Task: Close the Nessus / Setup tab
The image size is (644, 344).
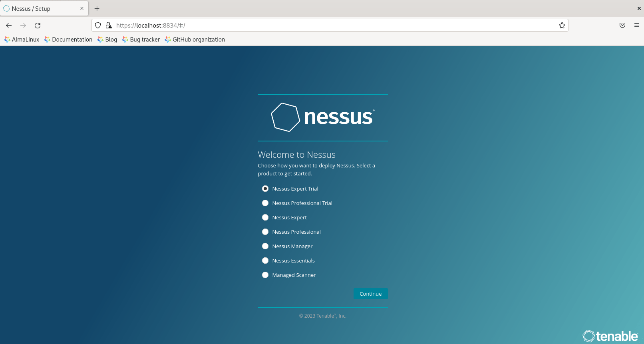Action: 82,8
